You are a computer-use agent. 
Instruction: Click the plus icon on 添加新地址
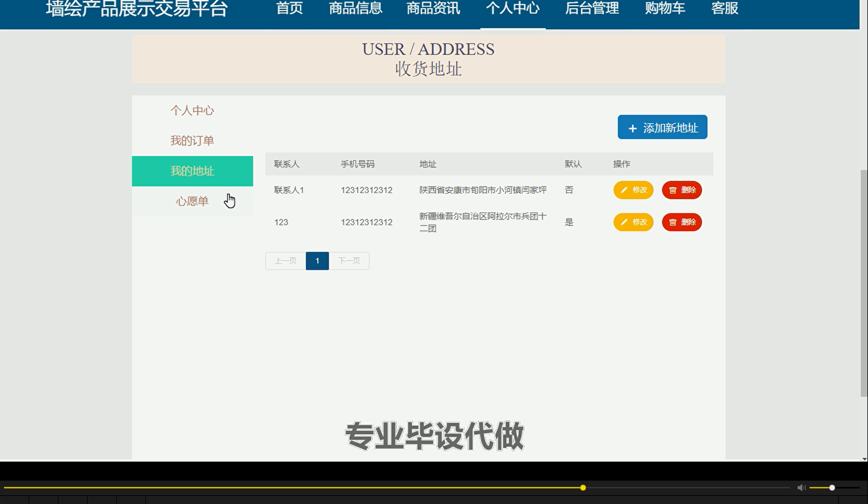(x=632, y=128)
